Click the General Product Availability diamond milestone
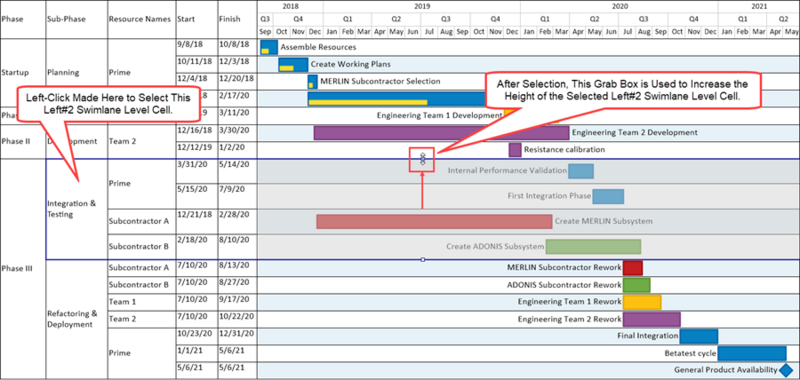This screenshot has width=800, height=380. point(786,370)
